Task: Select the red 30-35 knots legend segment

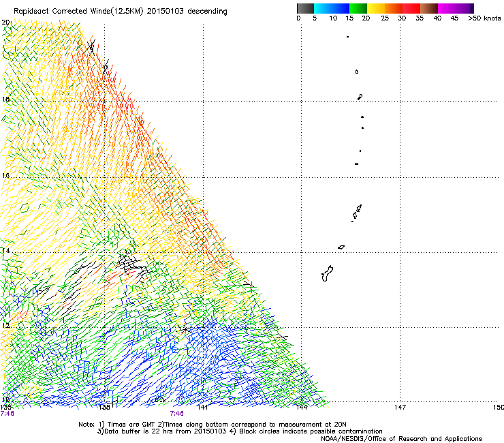Action: coord(411,8)
